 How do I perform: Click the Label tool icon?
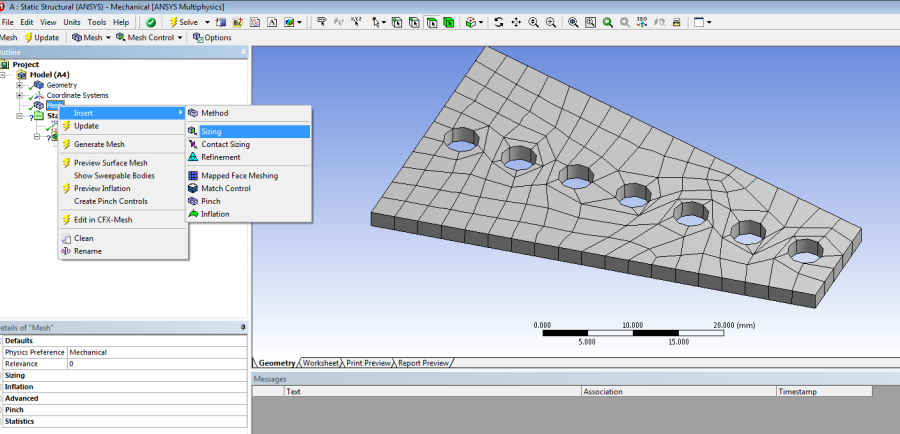pyautogui.click(x=322, y=22)
